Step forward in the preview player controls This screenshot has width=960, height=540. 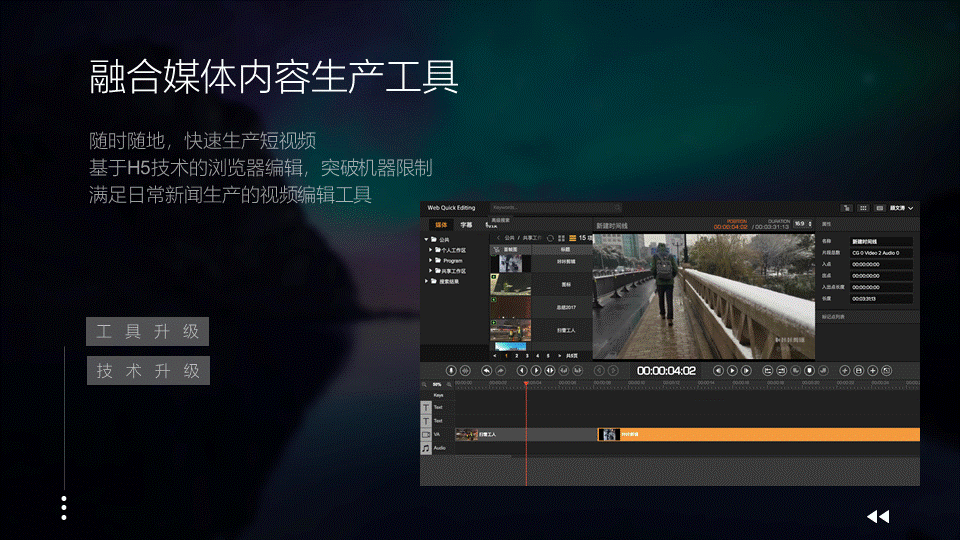pos(746,370)
